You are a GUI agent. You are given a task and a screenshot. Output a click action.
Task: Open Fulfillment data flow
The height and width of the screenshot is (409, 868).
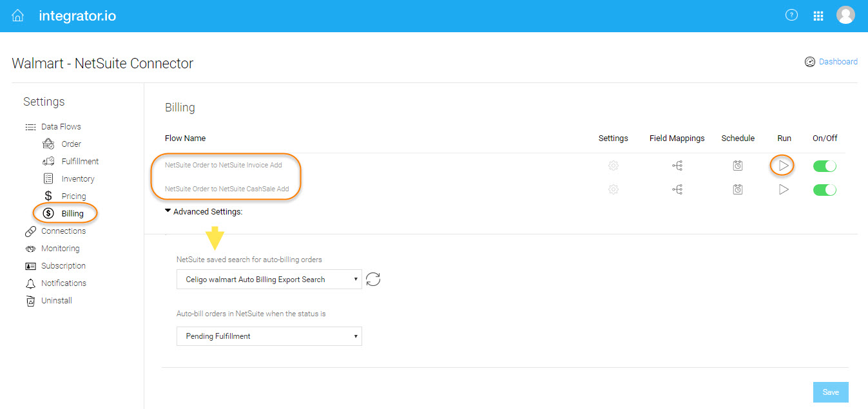coord(81,162)
